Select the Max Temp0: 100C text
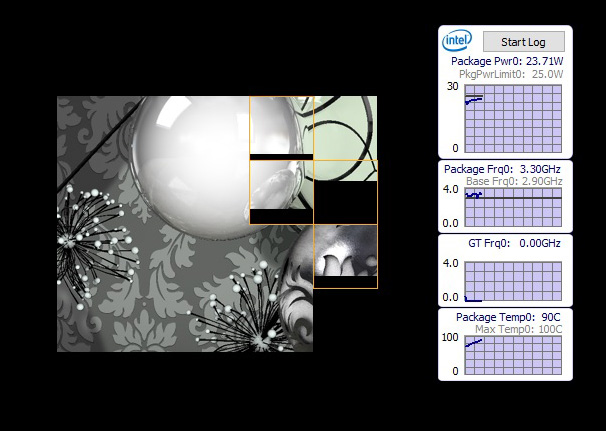This screenshot has width=606, height=431. click(518, 329)
